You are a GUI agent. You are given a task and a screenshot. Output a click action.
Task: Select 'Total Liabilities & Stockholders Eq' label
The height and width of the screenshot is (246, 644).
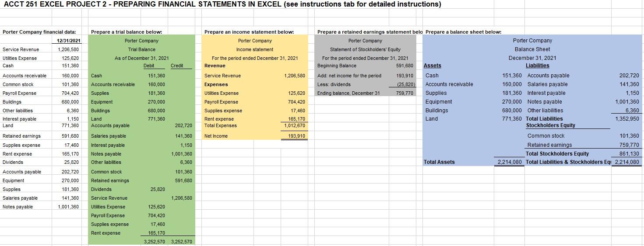coord(568,162)
